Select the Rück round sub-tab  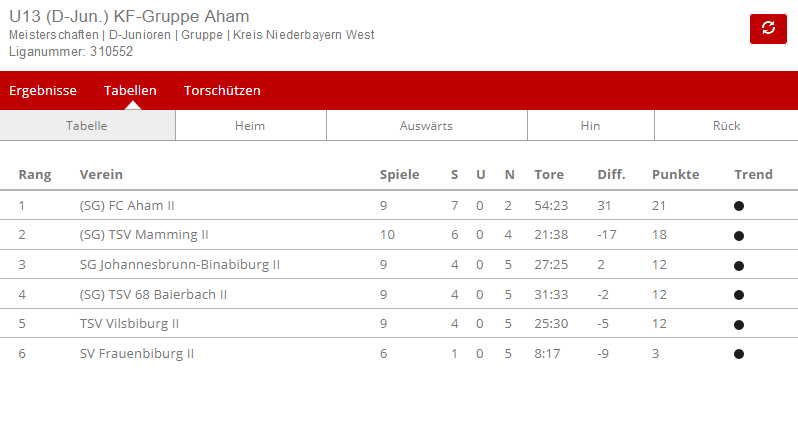(x=726, y=126)
